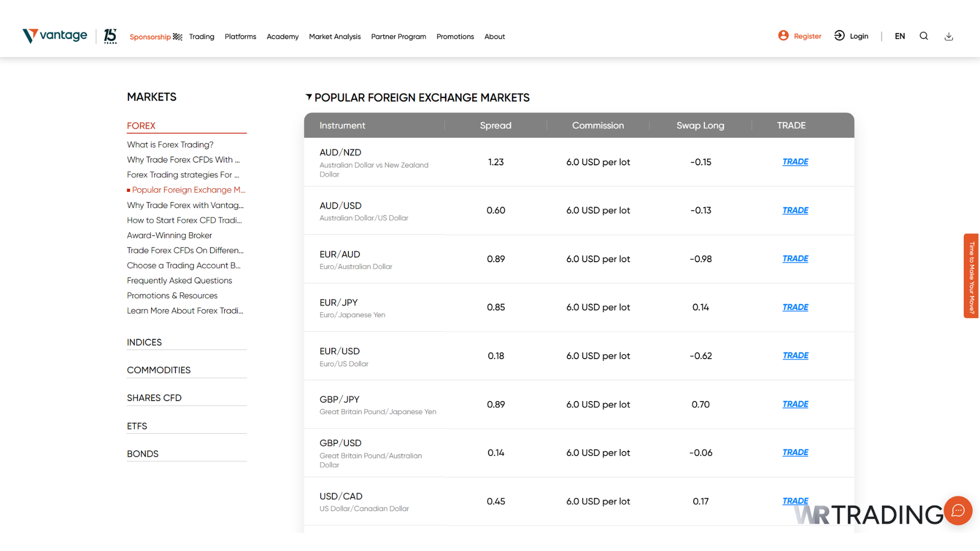The width and height of the screenshot is (980, 551).
Task: Open 'How to Start Forex CFD Tradi...' link
Action: click(x=184, y=220)
